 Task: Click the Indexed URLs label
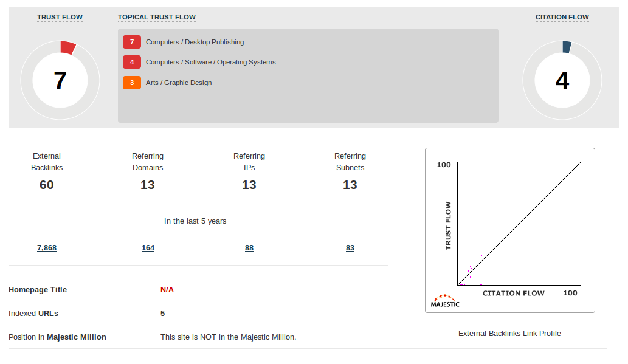click(x=33, y=313)
